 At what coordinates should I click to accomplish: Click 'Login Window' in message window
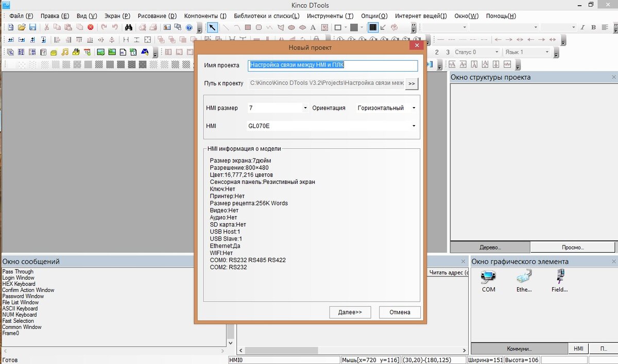point(18,278)
